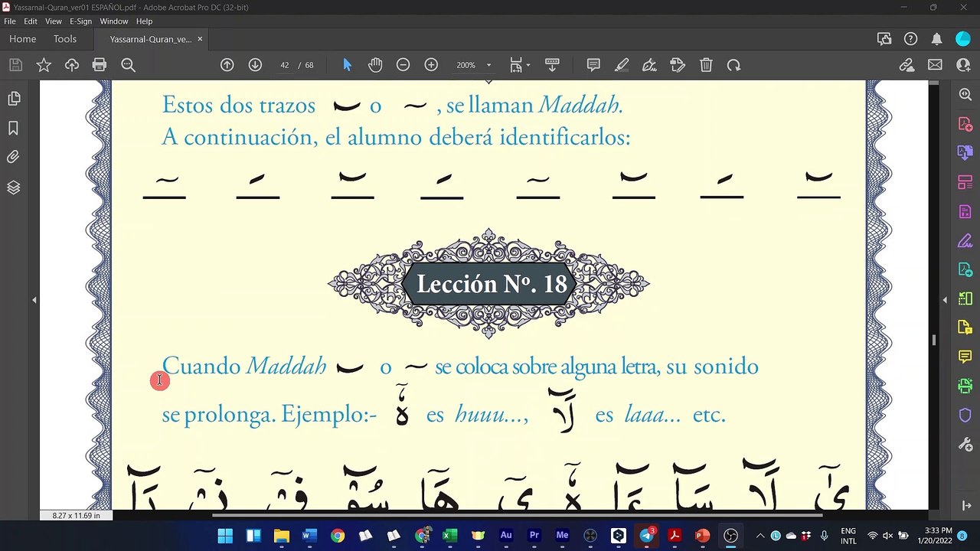Image resolution: width=980 pixels, height=551 pixels.
Task: Click the Edit PDF toolbar icon
Action: pyautogui.click(x=678, y=65)
